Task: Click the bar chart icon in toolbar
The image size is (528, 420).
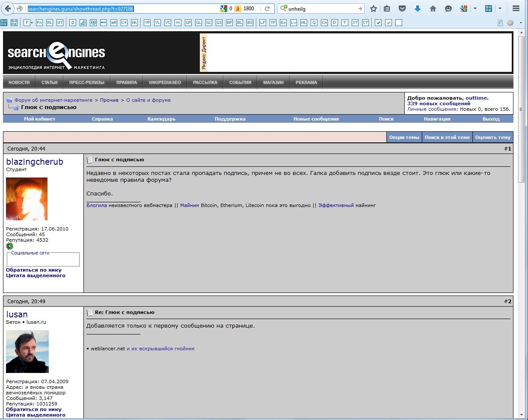Action: (83, 23)
